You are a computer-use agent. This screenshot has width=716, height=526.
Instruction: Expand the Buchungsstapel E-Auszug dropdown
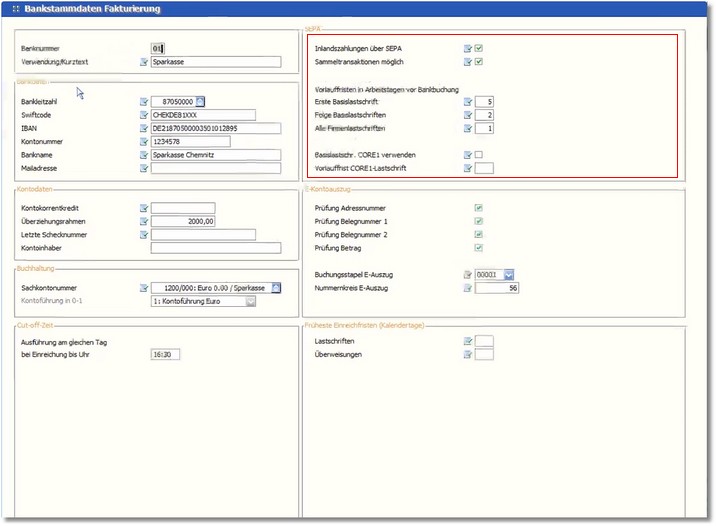tap(509, 274)
